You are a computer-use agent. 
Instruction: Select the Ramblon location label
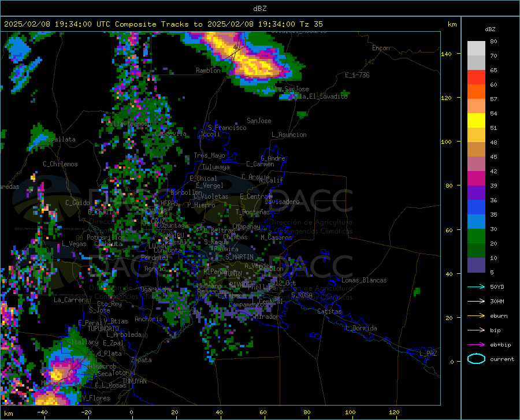208,70
